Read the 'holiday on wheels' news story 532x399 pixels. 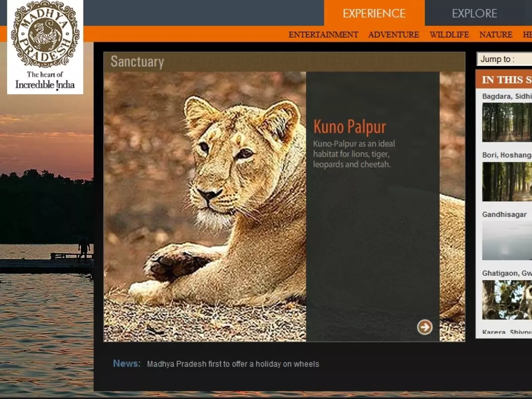tap(233, 364)
